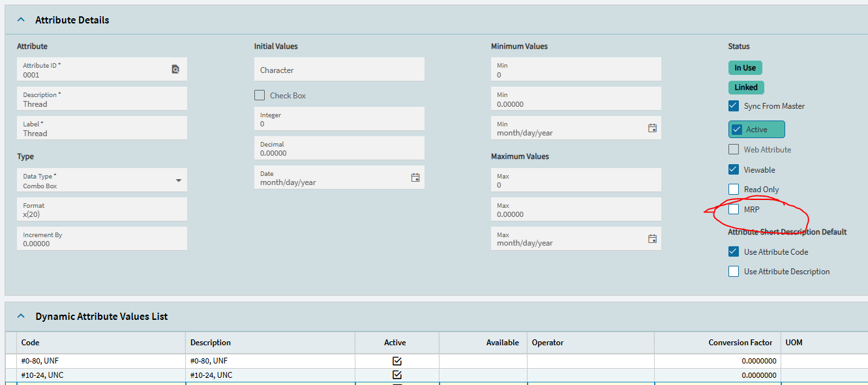Open the Initial Values Date calendar icon
The image size is (868, 385).
point(415,177)
